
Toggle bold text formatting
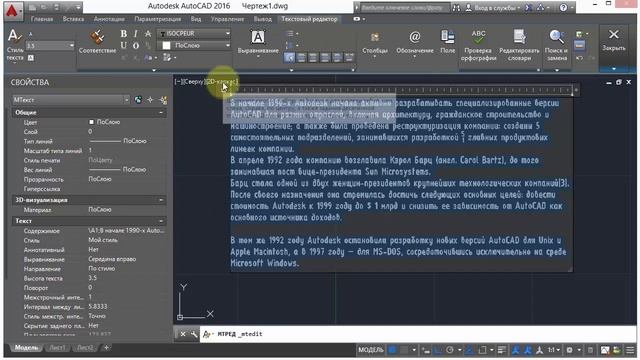click(x=124, y=34)
